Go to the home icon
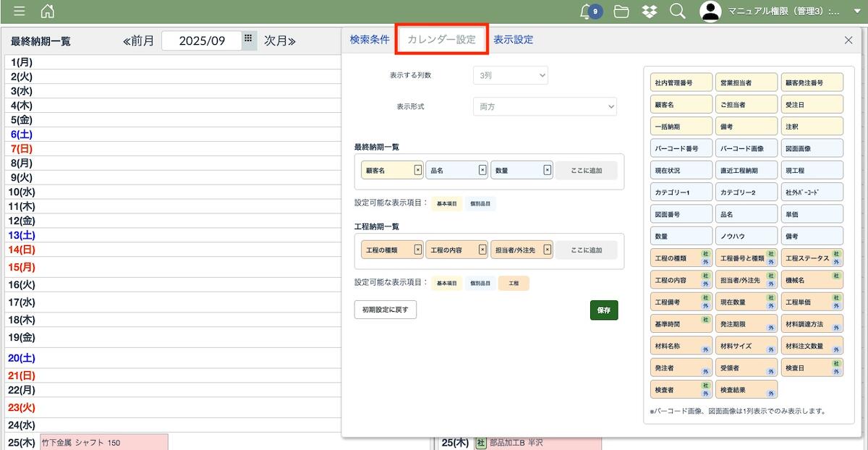Screen dimensions: 868x450 [x=47, y=11]
